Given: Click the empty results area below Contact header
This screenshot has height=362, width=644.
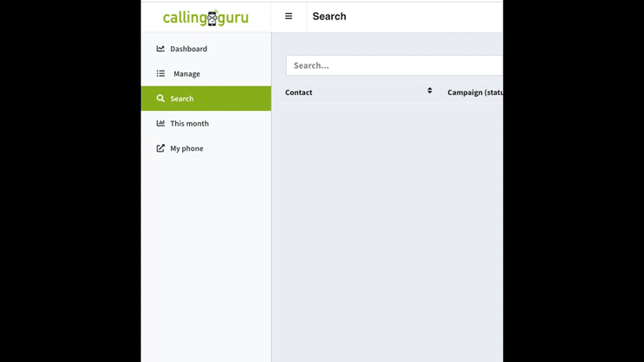Looking at the screenshot, I should [387, 230].
